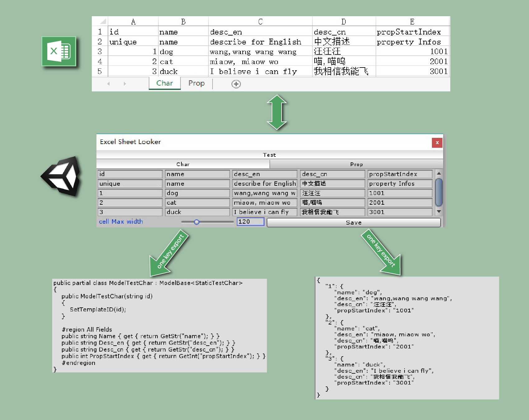Viewport: 529px width, 420px height.
Task: Click the vertical scrollbar thumb in Looker
Action: pyautogui.click(x=439, y=192)
